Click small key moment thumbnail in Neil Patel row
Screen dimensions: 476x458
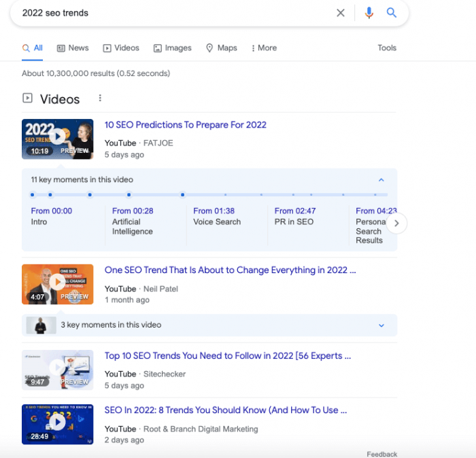[41, 325]
